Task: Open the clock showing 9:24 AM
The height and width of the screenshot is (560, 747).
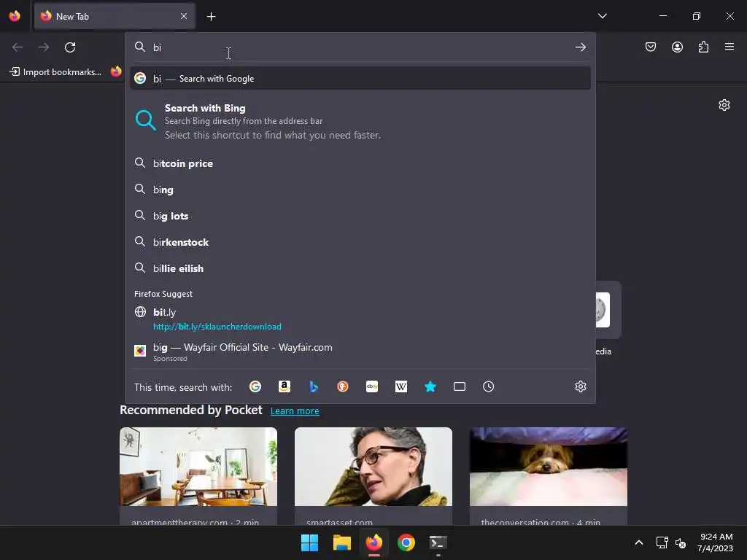Action: click(x=716, y=542)
